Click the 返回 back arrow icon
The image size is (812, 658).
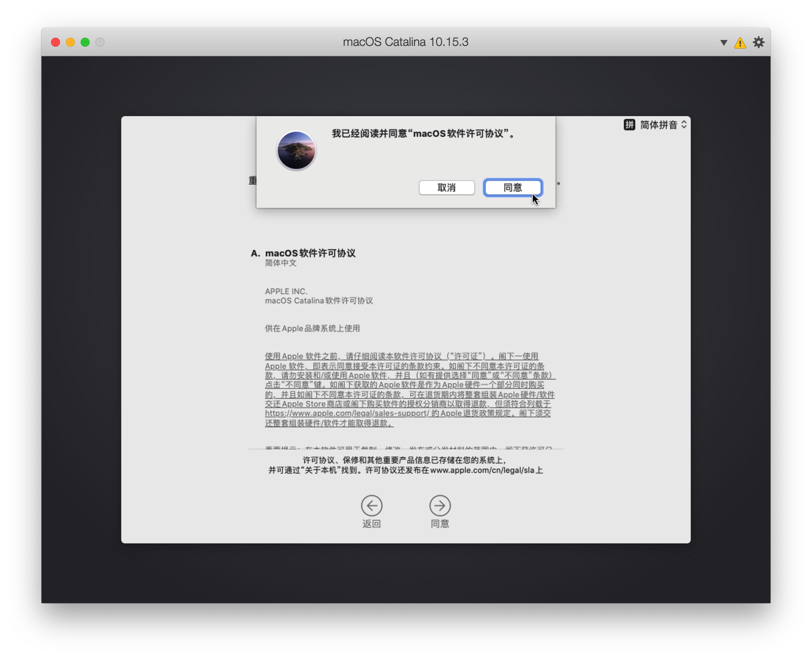coord(372,506)
